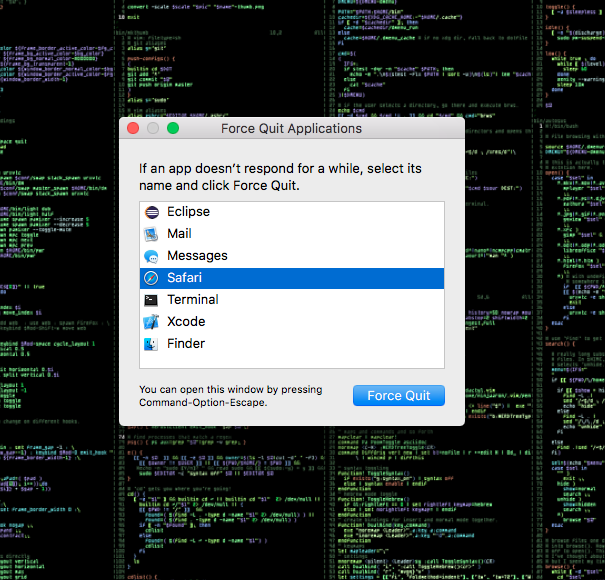The image size is (605, 580).
Task: Select the Safari label in list
Action: click(x=184, y=278)
